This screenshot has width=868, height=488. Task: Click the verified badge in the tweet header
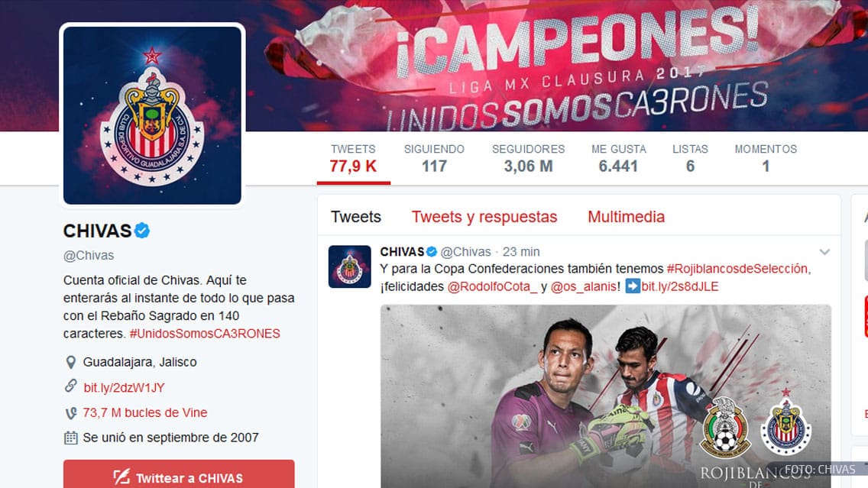[431, 252]
